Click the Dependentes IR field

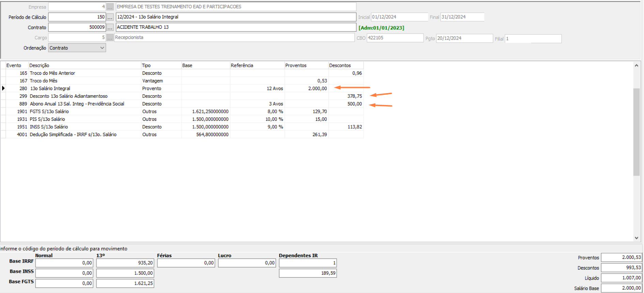[307, 263]
